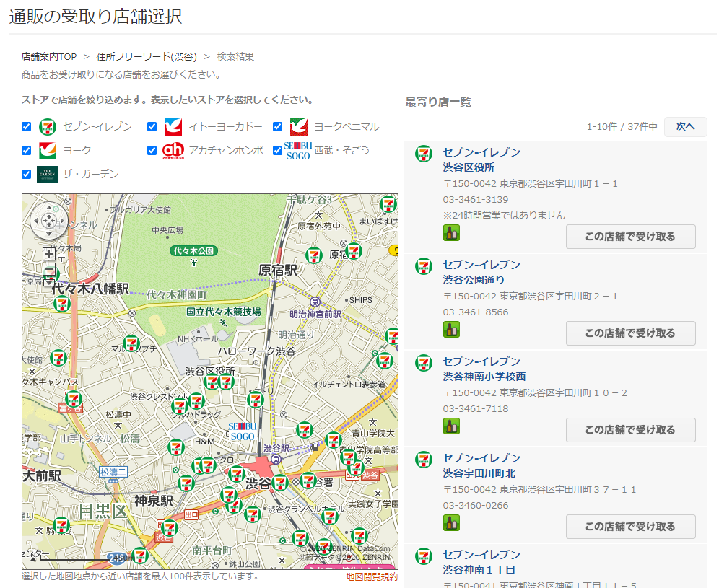Click phone number 03-3461-8566
The width and height of the screenshot is (719, 588).
476,312
